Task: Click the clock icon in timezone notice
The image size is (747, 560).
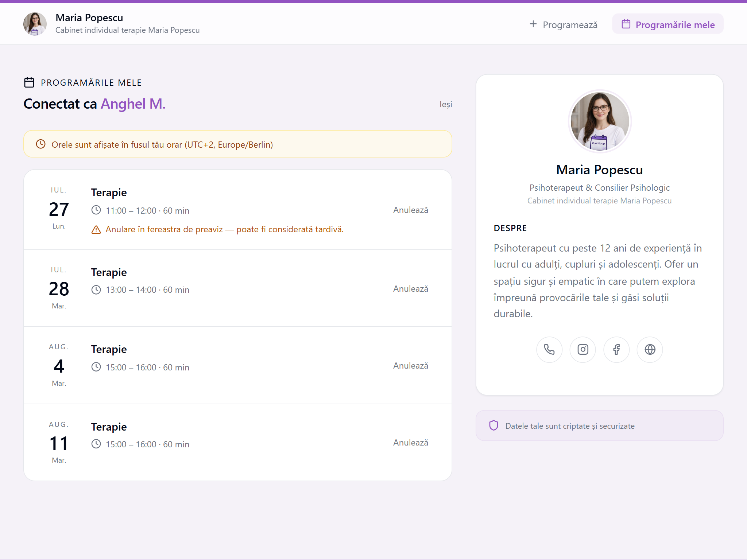Action: pyautogui.click(x=41, y=144)
